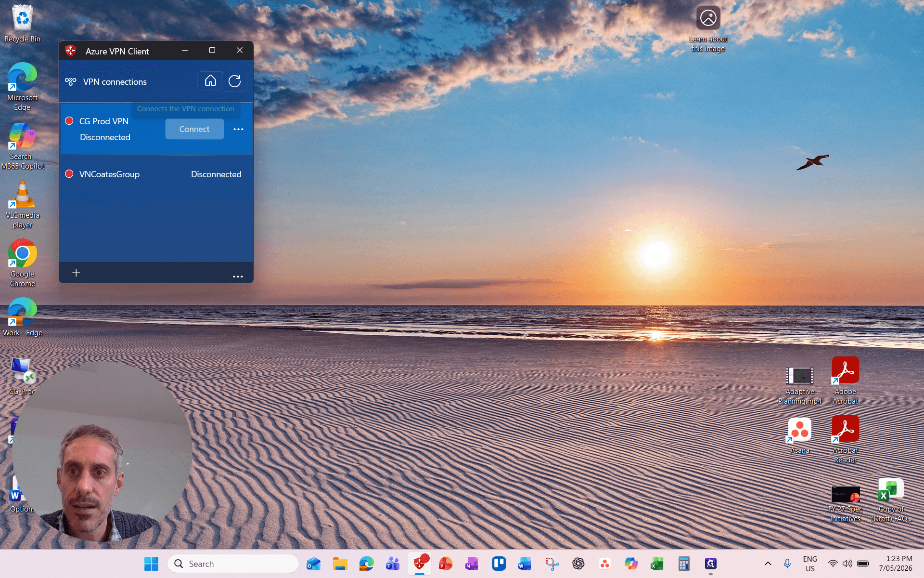Open Microsoft Teams from the taskbar
The width and height of the screenshot is (924, 578).
[393, 564]
